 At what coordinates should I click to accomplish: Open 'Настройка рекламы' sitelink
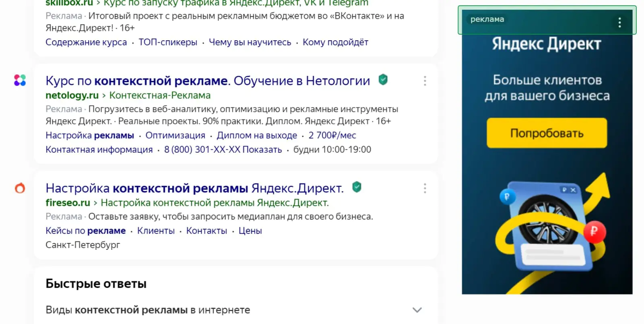[90, 135]
